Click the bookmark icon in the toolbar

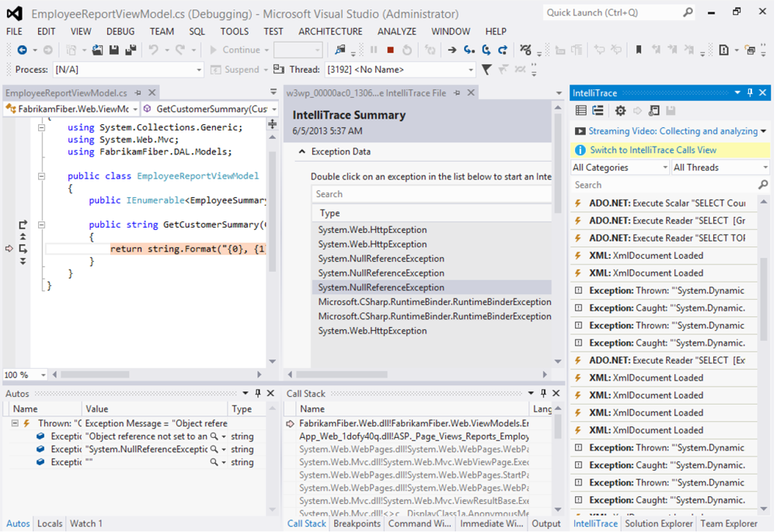[x=639, y=50]
